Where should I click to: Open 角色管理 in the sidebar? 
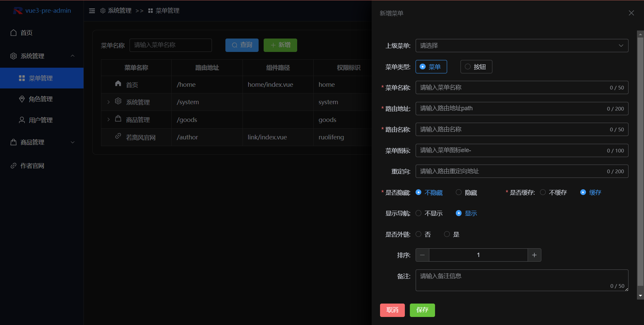[42, 99]
